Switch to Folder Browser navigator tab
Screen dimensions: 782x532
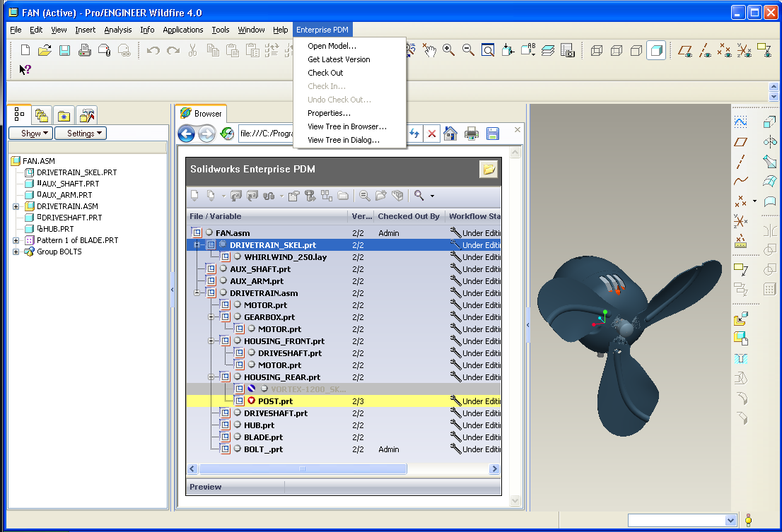tap(42, 116)
